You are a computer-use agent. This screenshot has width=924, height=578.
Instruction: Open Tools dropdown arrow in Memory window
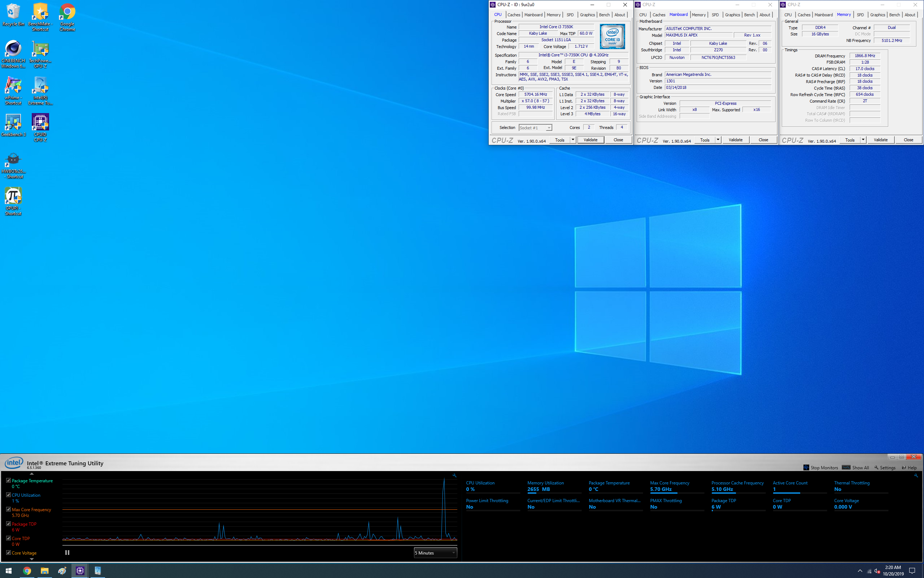click(x=863, y=140)
